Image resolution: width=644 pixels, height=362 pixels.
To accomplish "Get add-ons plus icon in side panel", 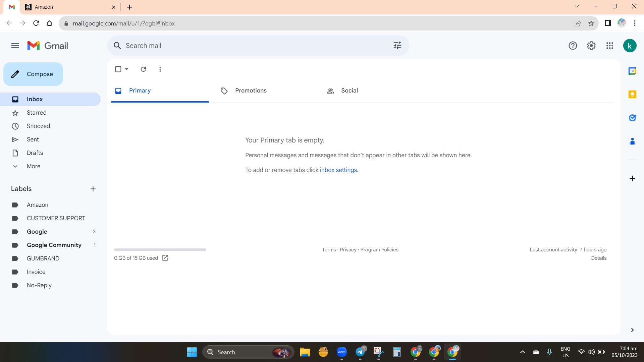I will point(632,178).
